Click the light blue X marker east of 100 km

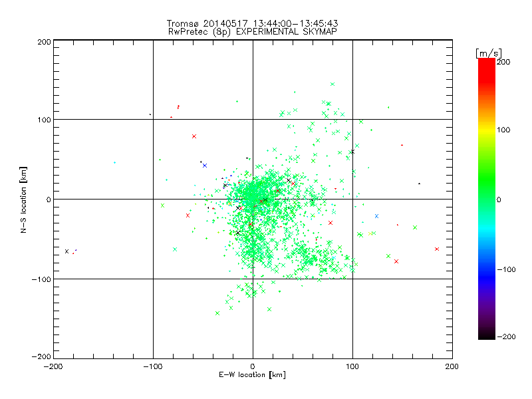tap(376, 216)
